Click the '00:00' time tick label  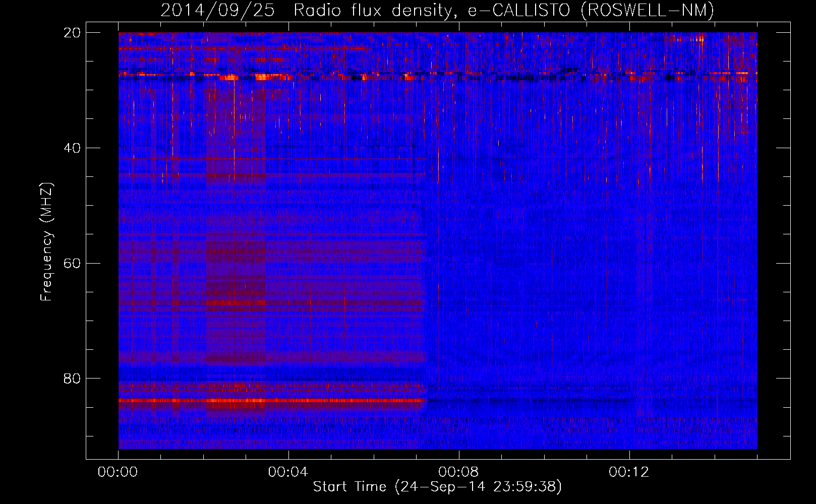(x=118, y=472)
